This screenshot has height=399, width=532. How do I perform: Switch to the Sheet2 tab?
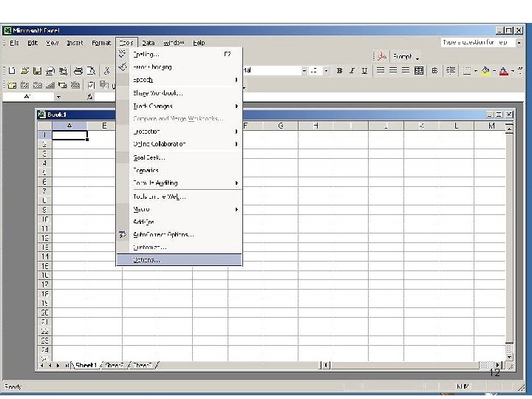[x=115, y=366]
